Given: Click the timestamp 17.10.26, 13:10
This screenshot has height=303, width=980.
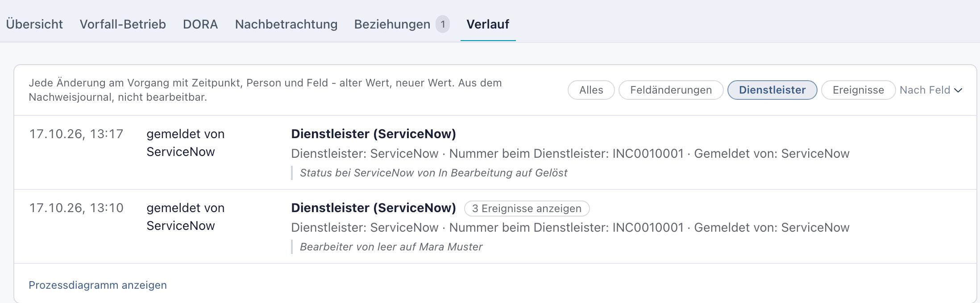Looking at the screenshot, I should (76, 208).
